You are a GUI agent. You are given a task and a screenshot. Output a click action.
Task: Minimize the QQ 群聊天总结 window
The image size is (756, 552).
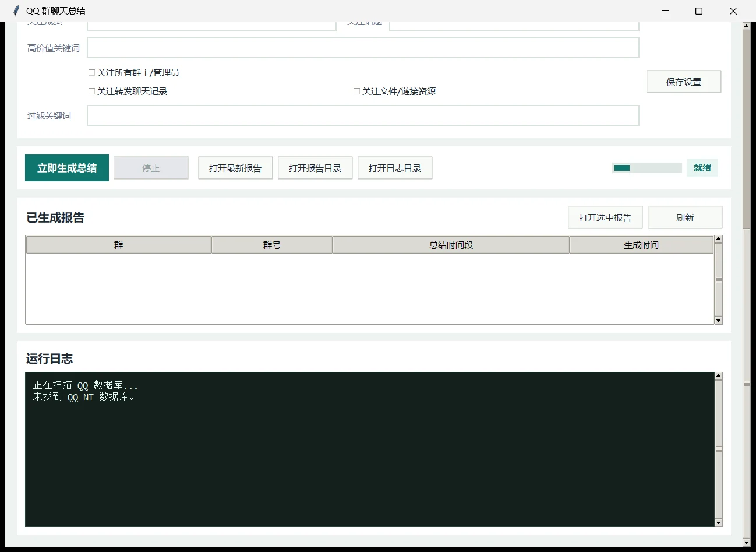665,11
